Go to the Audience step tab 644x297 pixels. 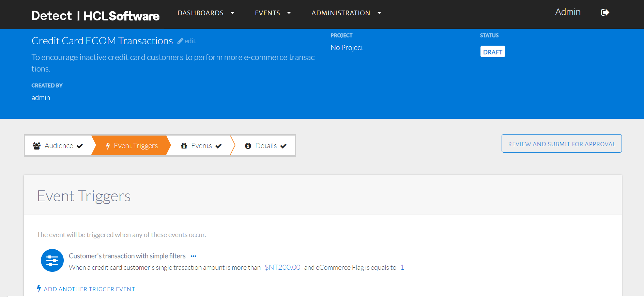tap(58, 146)
